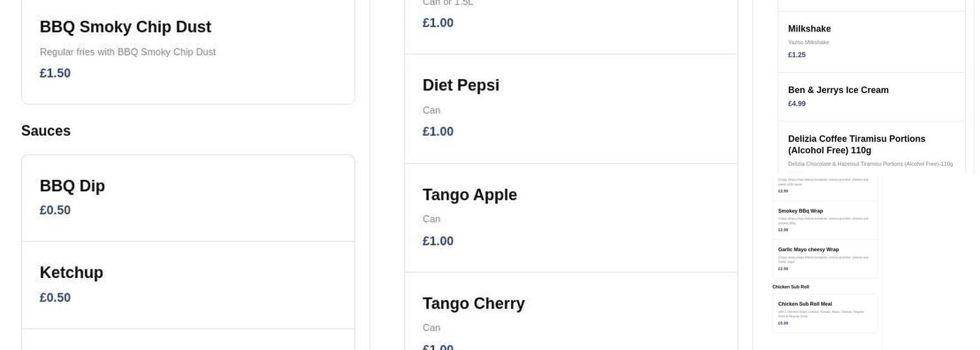
Task: Click the £1.50 price of Chip Dust
Action: [55, 73]
